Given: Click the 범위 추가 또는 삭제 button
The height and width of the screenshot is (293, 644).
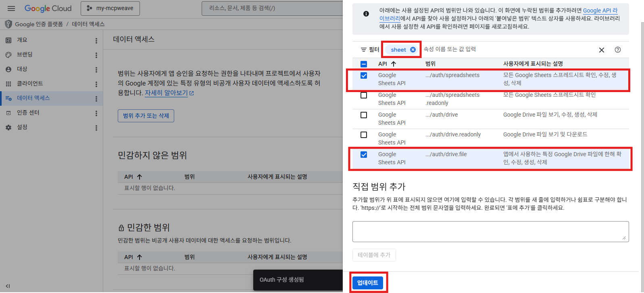Looking at the screenshot, I should pos(146,116).
